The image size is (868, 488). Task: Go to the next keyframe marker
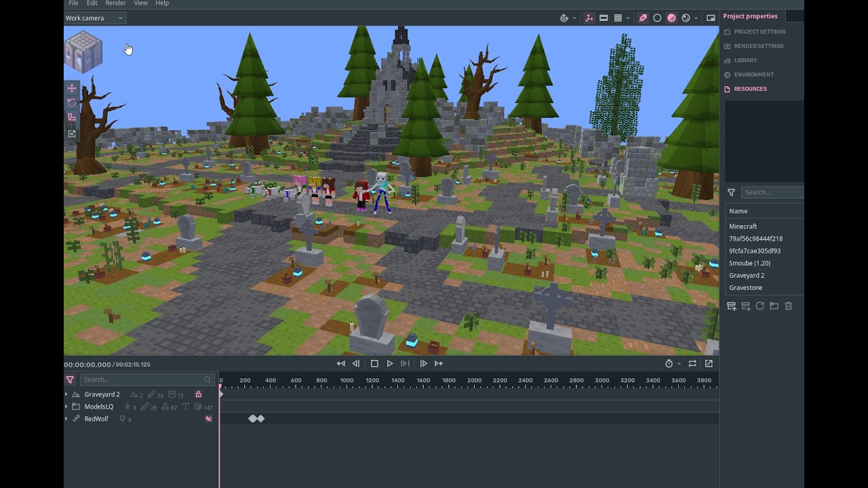[x=424, y=364]
